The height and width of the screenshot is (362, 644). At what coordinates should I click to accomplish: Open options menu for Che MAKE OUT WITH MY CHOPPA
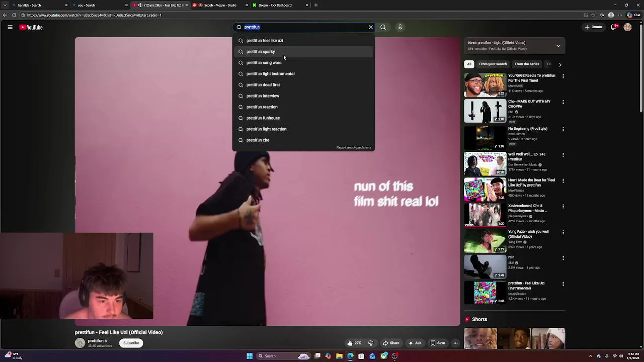[563, 102]
